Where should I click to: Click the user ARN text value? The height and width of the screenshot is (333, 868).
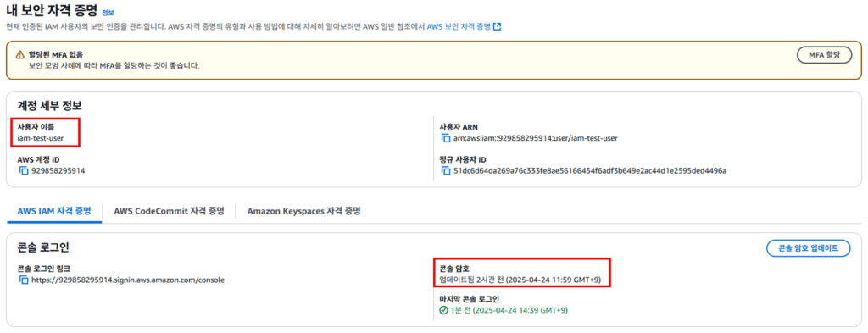click(x=536, y=138)
